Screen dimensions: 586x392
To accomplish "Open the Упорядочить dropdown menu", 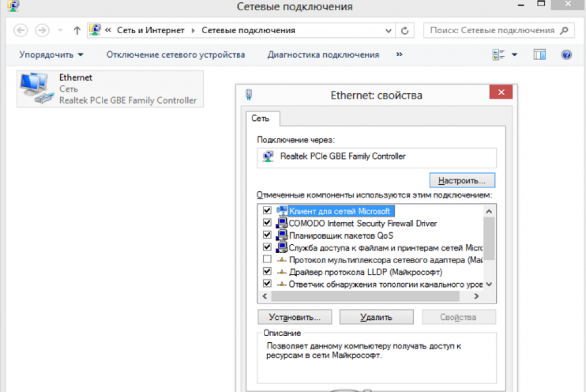I will 51,55.
